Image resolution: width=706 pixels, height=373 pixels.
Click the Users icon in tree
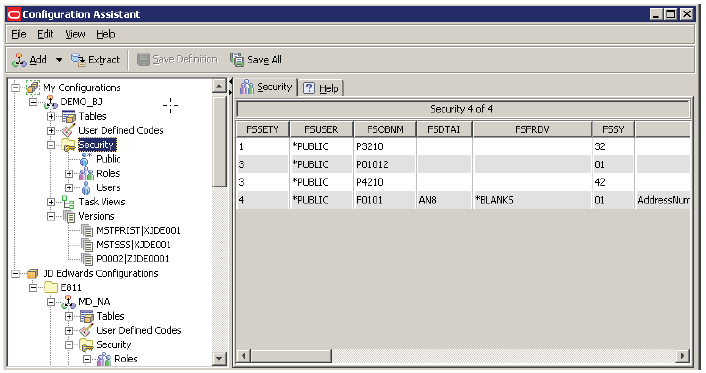(86, 188)
